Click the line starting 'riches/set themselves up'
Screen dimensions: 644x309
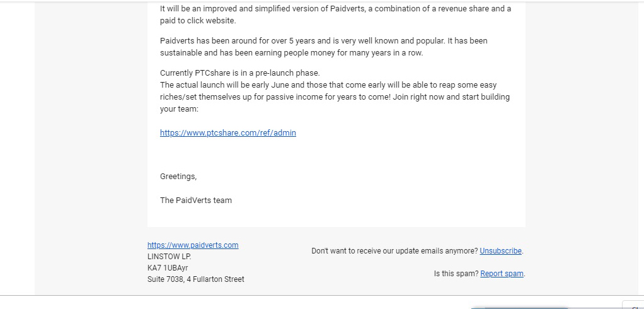tap(335, 97)
